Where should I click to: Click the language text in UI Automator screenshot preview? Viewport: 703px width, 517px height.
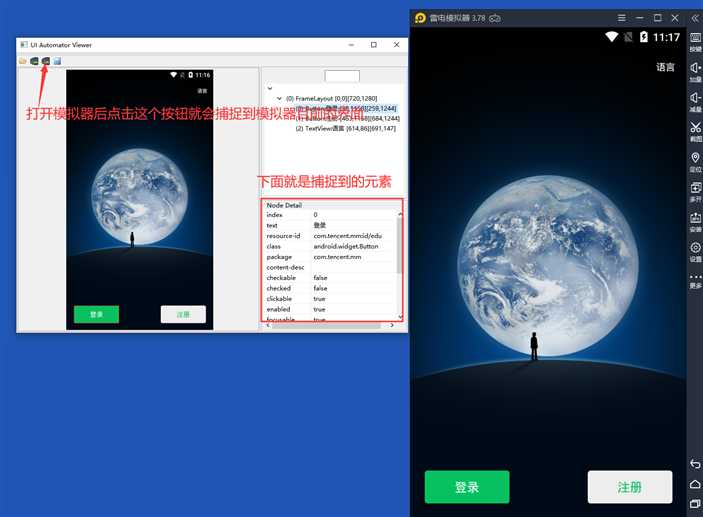[202, 91]
